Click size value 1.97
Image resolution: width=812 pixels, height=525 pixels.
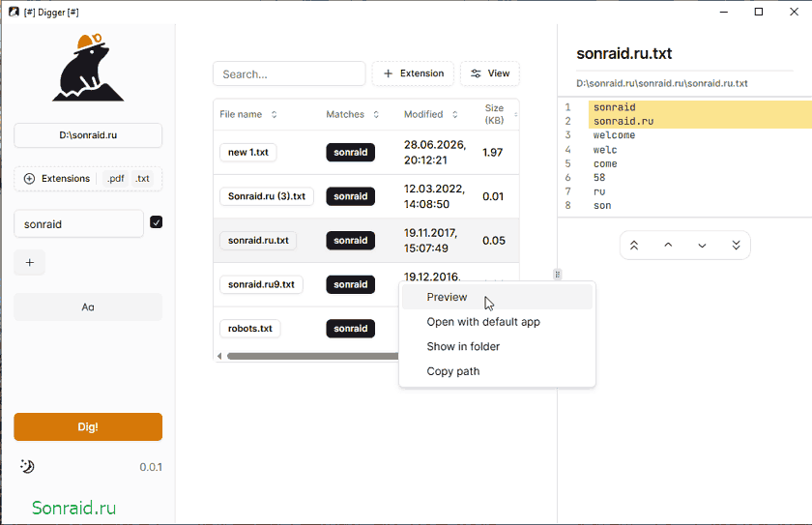click(x=492, y=152)
